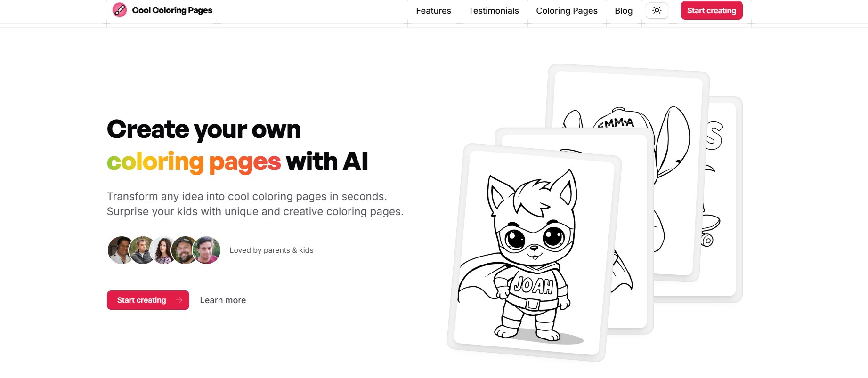Select the last avatar in the row
Screen dimensions: 868x378
(x=206, y=250)
